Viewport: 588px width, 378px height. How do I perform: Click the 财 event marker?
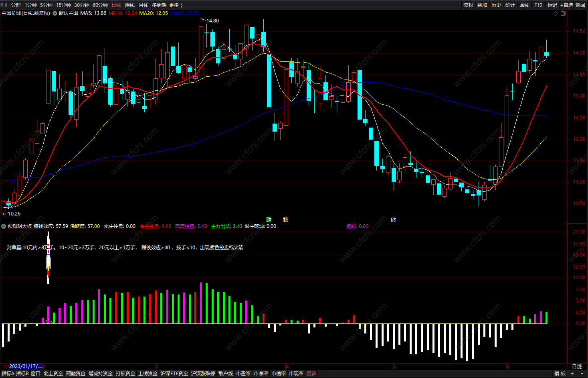click(393, 219)
